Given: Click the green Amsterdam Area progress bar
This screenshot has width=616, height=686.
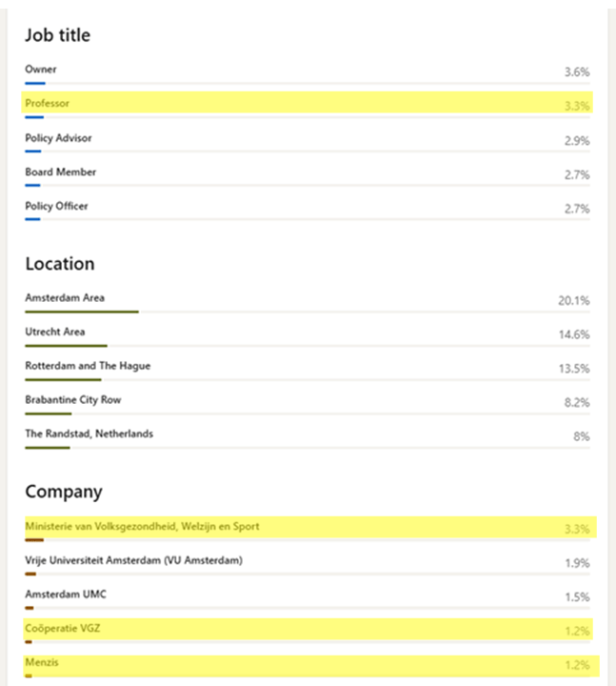Looking at the screenshot, I should 82,312.
